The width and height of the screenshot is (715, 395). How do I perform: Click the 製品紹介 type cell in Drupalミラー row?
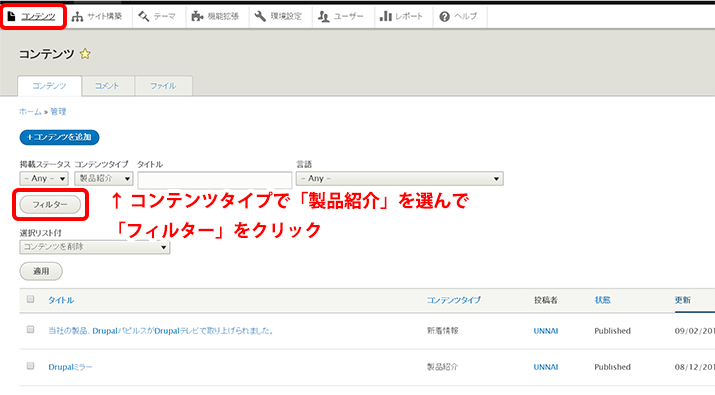tap(442, 367)
